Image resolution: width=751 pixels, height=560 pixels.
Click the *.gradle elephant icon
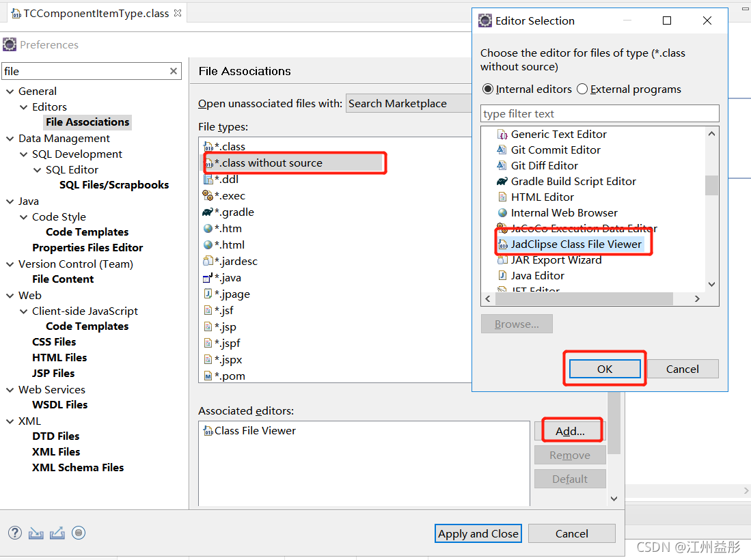coord(208,212)
